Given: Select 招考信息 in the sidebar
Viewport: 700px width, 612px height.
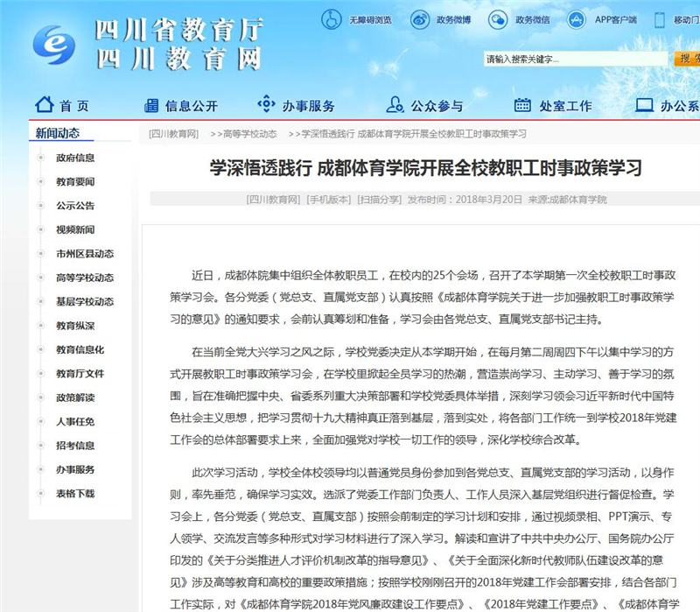Looking at the screenshot, I should pos(75,446).
